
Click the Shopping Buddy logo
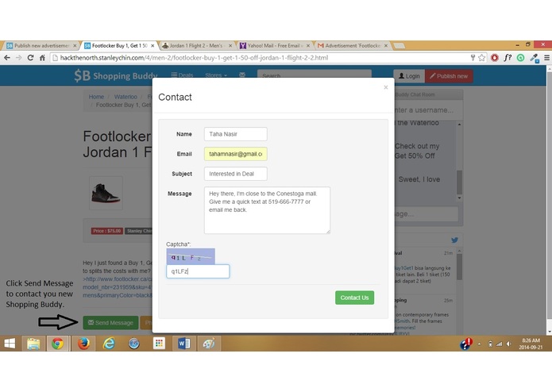(115, 75)
